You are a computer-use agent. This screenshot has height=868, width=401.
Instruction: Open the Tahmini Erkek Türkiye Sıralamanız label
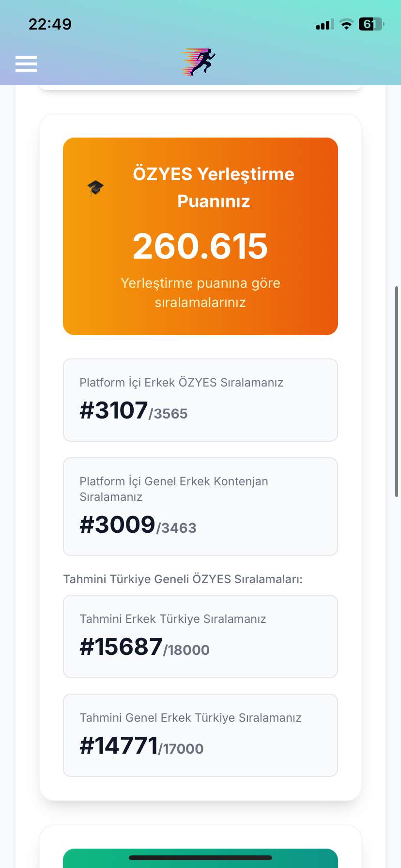(172, 619)
